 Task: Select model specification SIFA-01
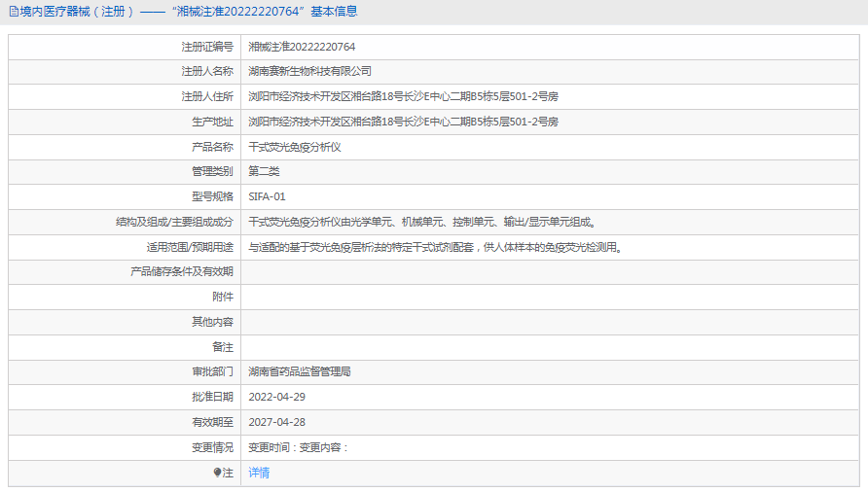[x=267, y=197]
